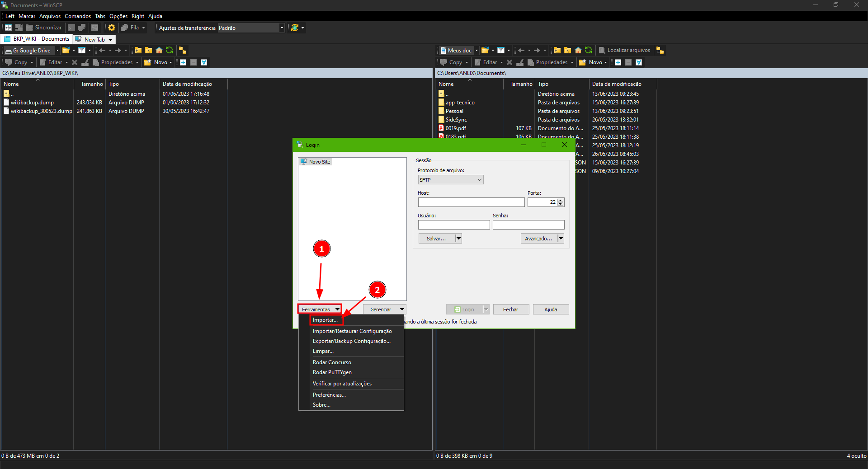Select wikibackup_300523.dump file in left panel
This screenshot has width=868, height=469.
pyautogui.click(x=41, y=111)
